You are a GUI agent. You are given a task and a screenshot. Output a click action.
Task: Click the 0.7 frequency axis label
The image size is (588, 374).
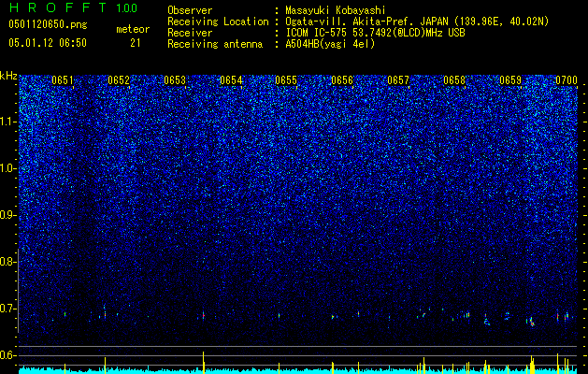[x=7, y=309]
